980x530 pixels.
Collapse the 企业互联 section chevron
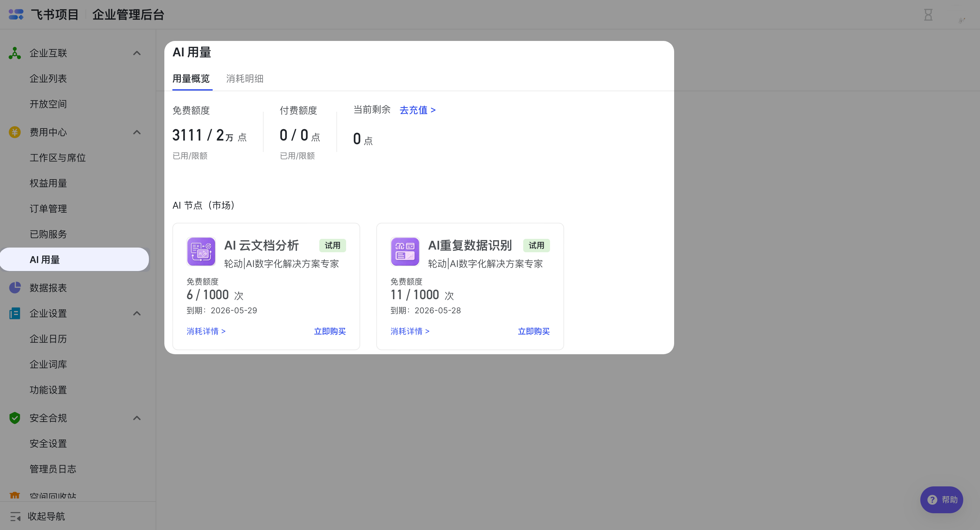point(137,53)
